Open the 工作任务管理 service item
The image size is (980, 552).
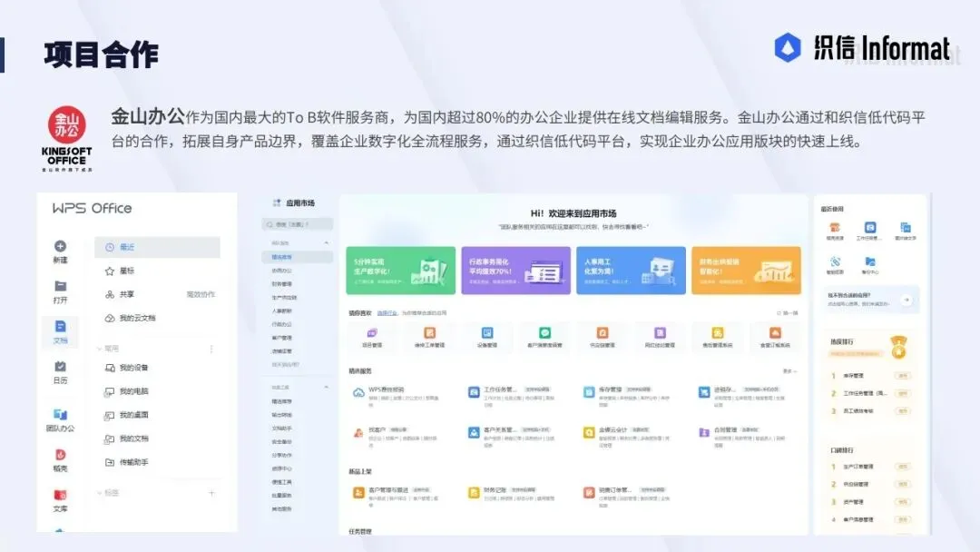click(513, 395)
